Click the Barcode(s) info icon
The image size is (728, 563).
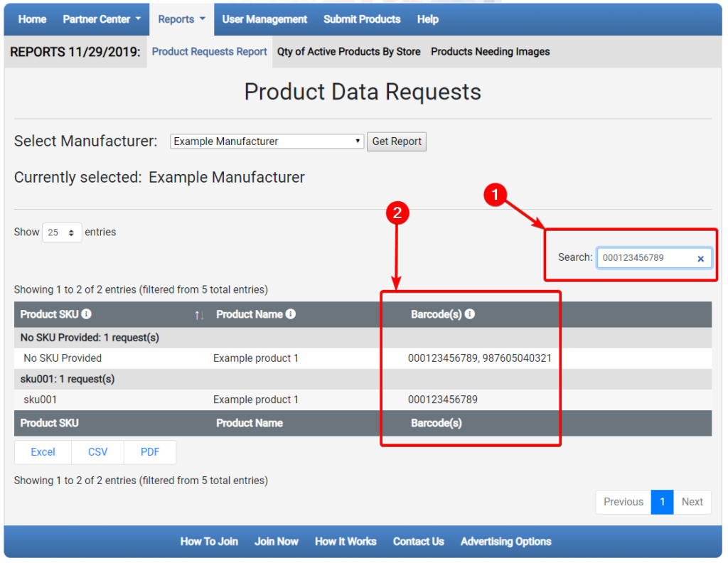(x=470, y=314)
